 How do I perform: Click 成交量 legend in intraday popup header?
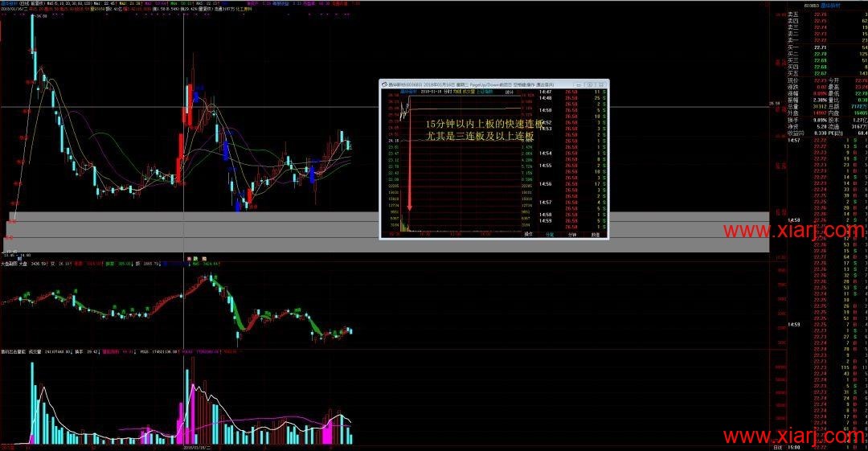469,92
